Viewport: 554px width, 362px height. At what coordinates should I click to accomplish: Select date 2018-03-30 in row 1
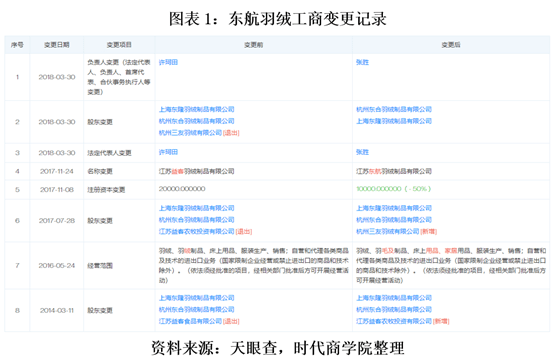click(x=57, y=77)
